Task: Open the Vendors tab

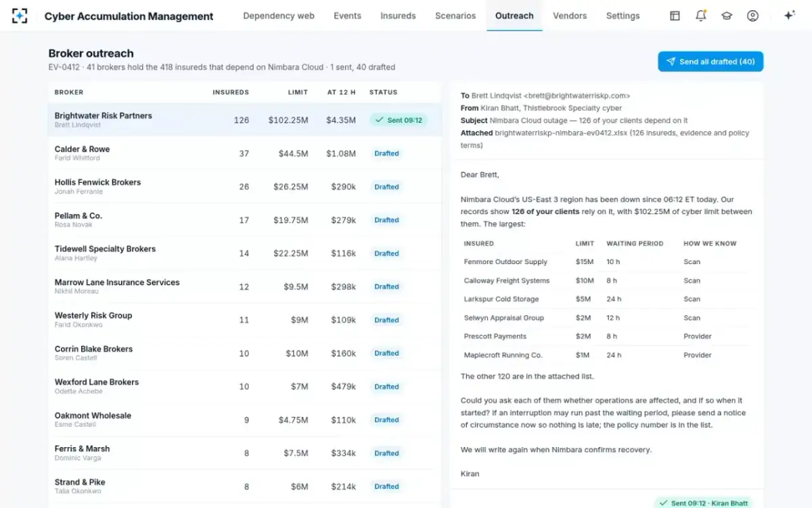Action: tap(570, 16)
